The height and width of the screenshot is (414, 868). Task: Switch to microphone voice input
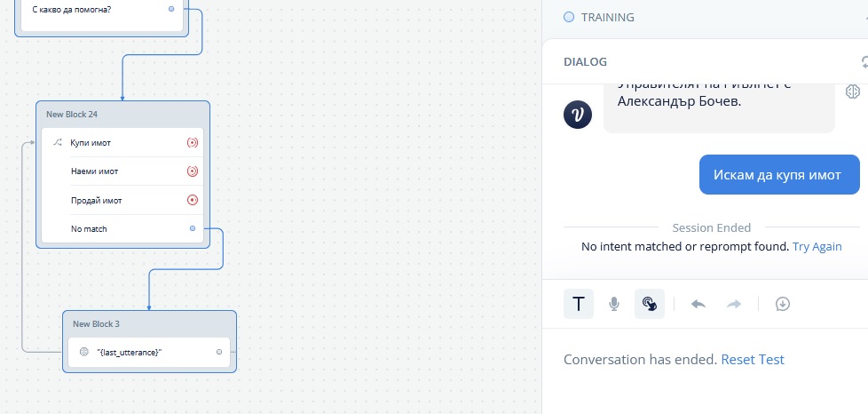(x=614, y=304)
